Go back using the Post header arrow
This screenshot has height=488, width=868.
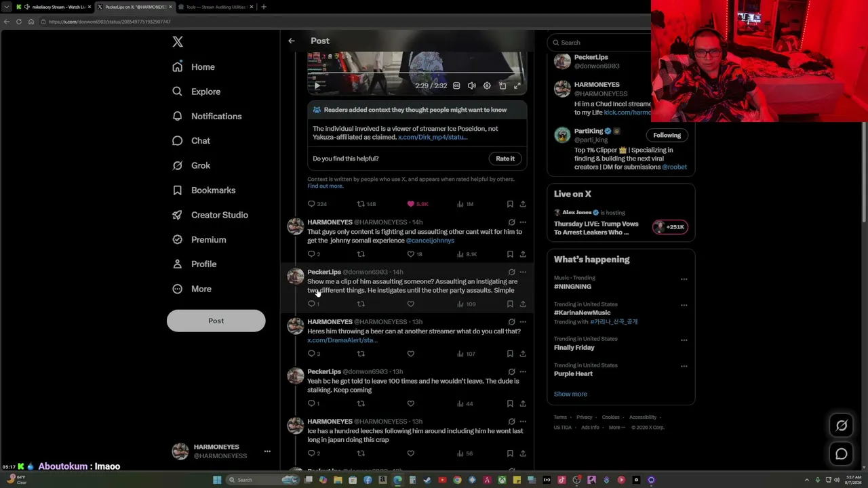point(292,41)
